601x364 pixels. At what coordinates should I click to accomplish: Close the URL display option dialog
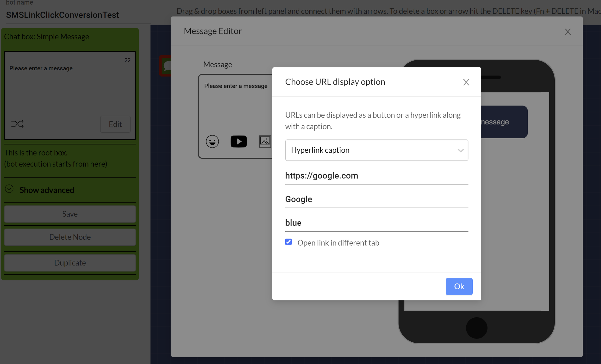coord(466,82)
